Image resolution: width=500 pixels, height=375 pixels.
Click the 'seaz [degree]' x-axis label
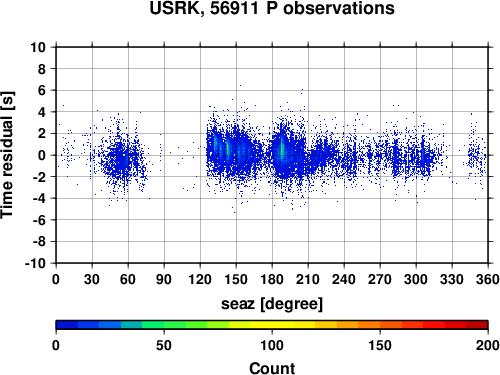[272, 304]
